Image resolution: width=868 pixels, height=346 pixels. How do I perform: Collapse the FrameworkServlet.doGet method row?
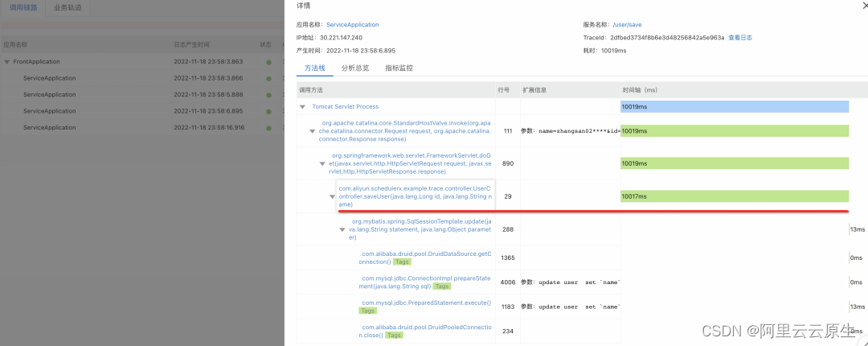point(322,163)
